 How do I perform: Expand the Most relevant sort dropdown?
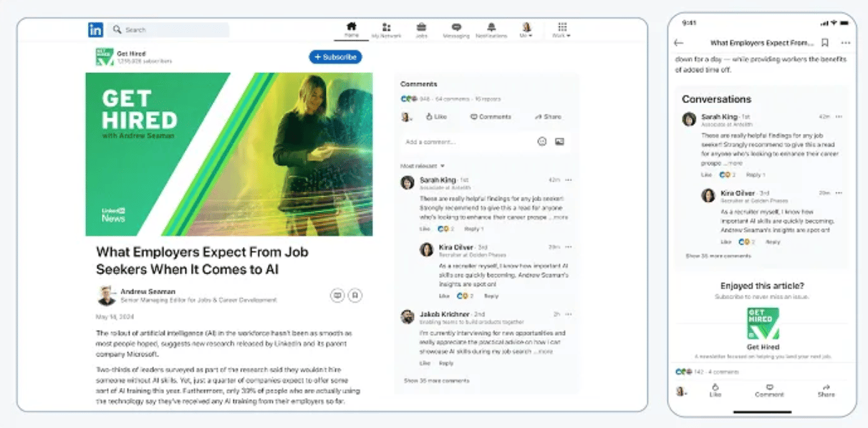pos(423,165)
